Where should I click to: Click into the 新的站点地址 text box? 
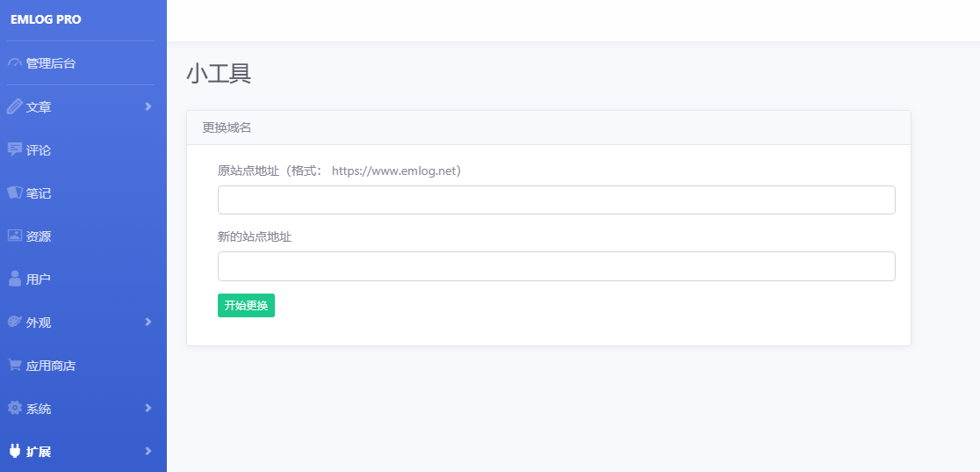coord(556,266)
